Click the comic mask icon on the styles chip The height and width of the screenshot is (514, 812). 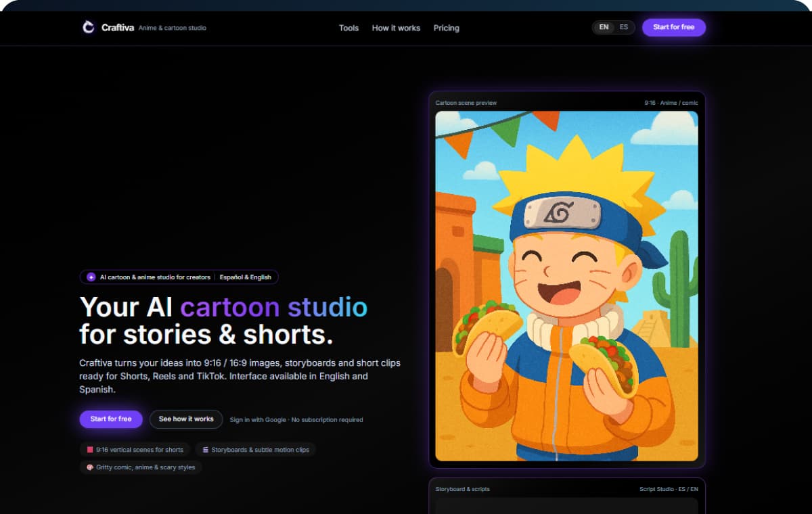click(x=89, y=467)
